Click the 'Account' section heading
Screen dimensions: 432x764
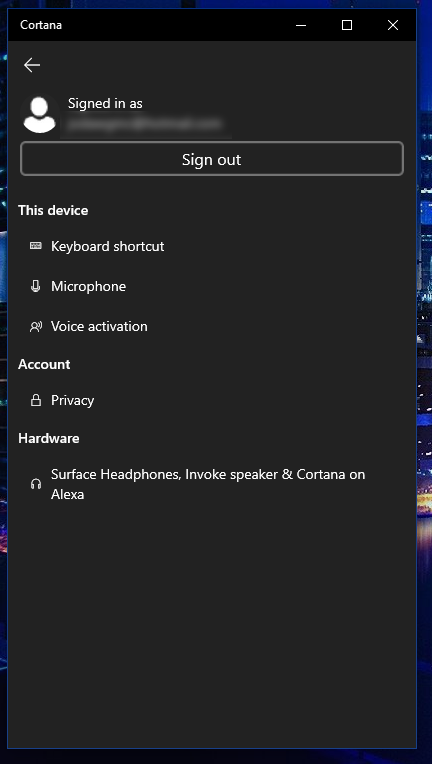tap(44, 364)
